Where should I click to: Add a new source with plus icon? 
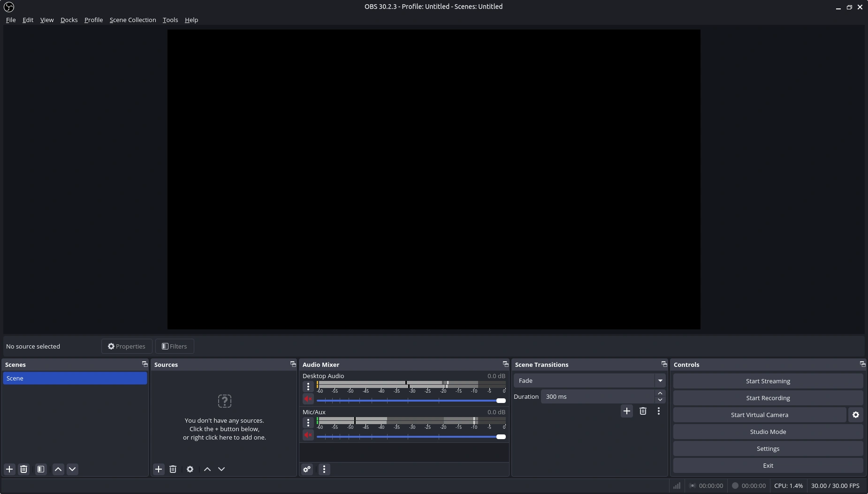pyautogui.click(x=159, y=469)
